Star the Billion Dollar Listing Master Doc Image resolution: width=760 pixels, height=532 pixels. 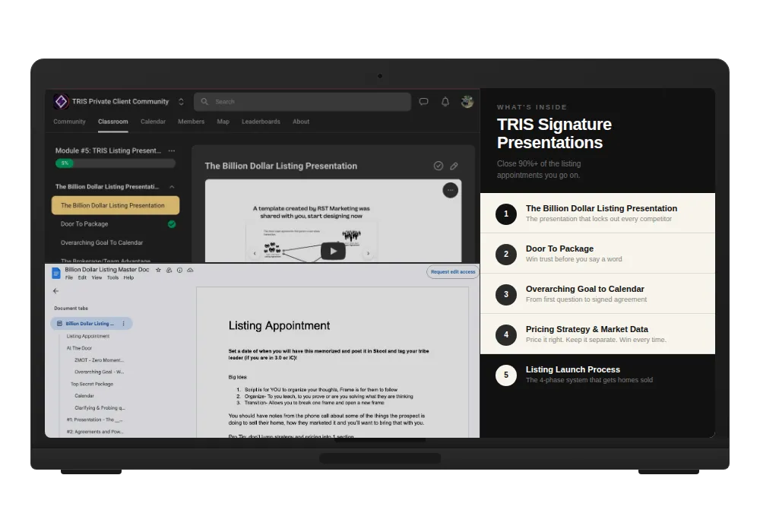(x=158, y=271)
